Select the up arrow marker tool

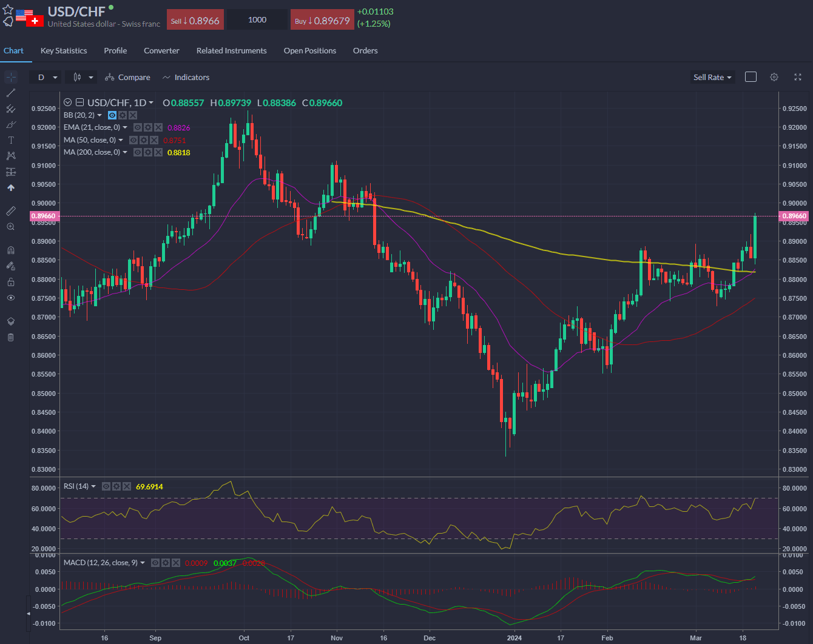pos(11,187)
